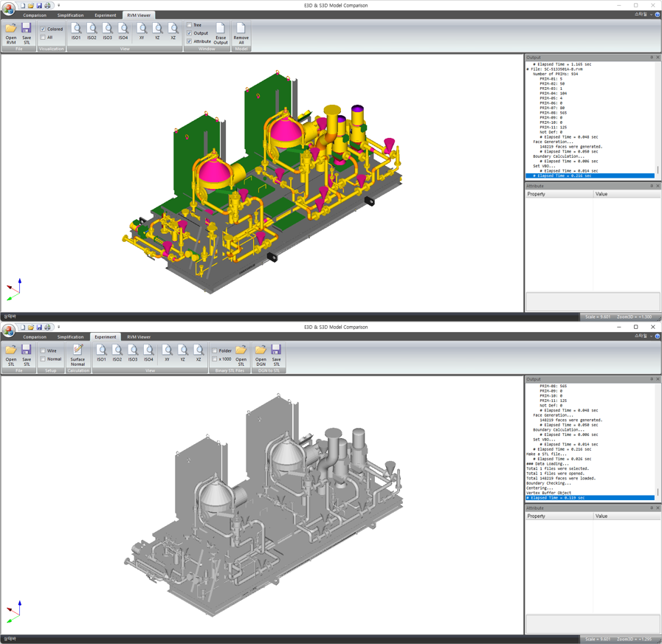Image resolution: width=662 pixels, height=644 pixels.
Task: Click Save STL in DGN to STL group
Action: [276, 355]
